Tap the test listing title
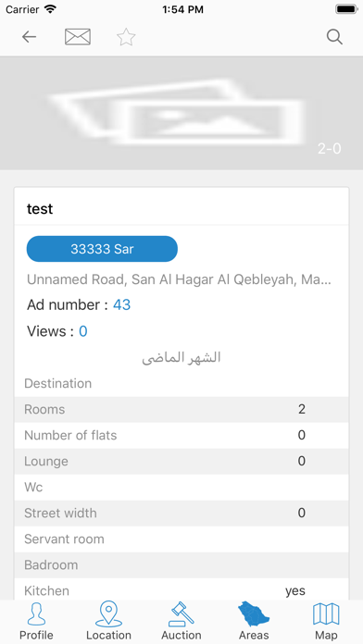 coord(40,208)
